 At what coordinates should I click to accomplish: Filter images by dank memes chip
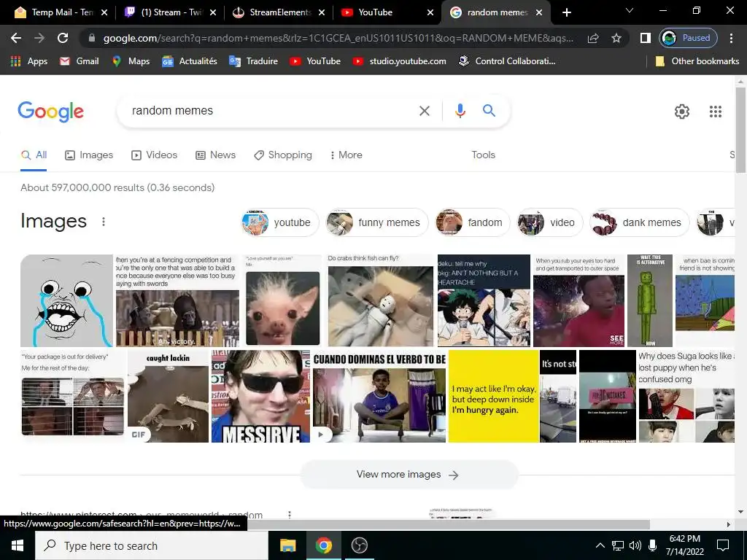click(639, 222)
